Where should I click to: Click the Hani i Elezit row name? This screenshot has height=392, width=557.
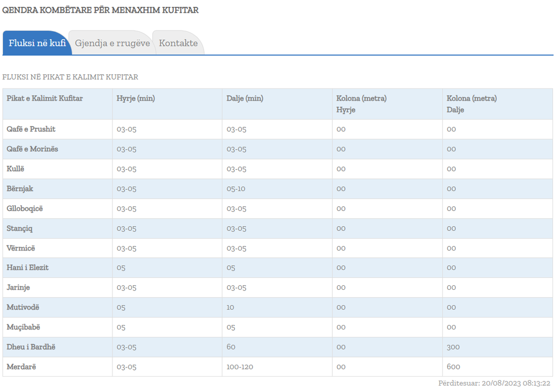27,268
